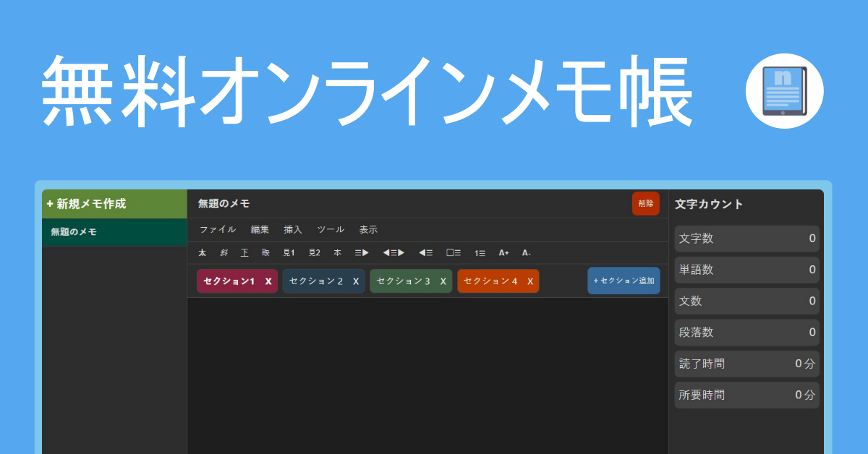Apply body text style (本)

[337, 253]
